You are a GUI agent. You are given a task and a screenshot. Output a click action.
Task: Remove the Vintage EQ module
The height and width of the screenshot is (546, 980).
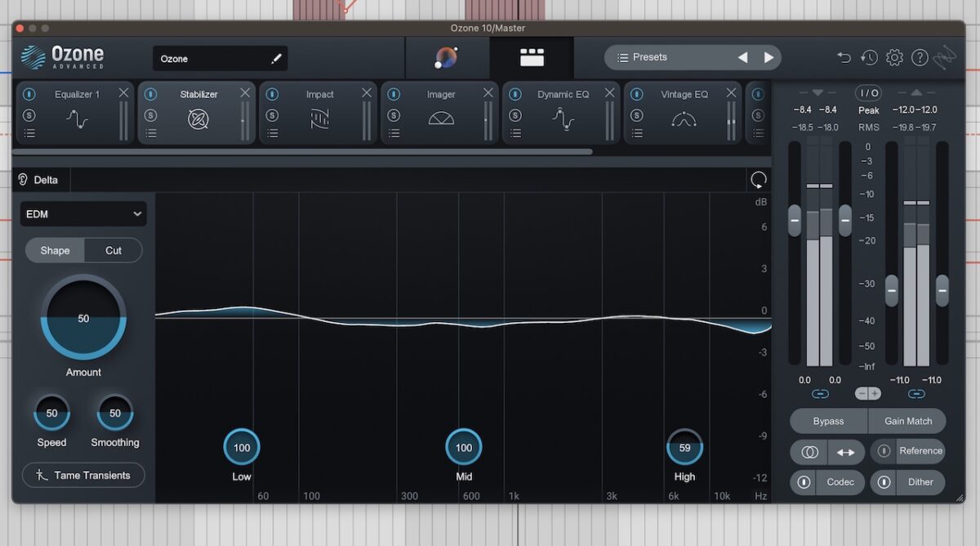pos(731,92)
